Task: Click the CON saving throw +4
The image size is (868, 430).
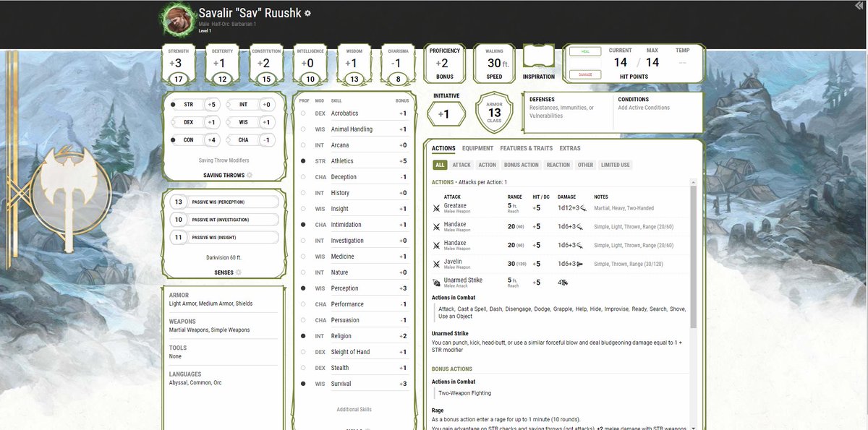Action: coord(211,140)
